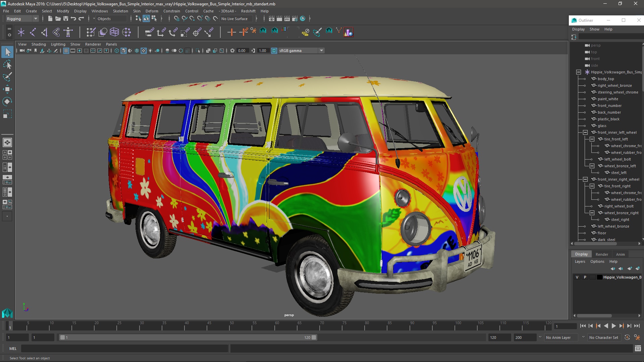Click the Undo arrow icon
644x362 pixels.
point(73,19)
